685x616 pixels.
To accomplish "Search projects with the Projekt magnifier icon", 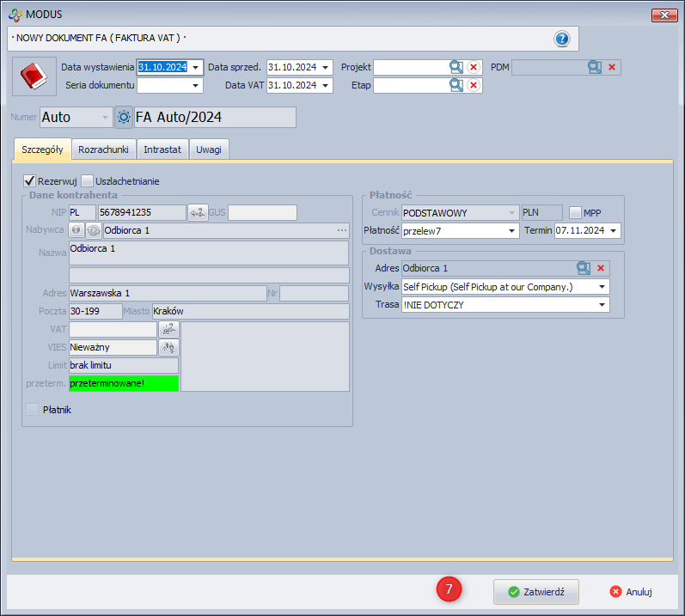I will 456,67.
